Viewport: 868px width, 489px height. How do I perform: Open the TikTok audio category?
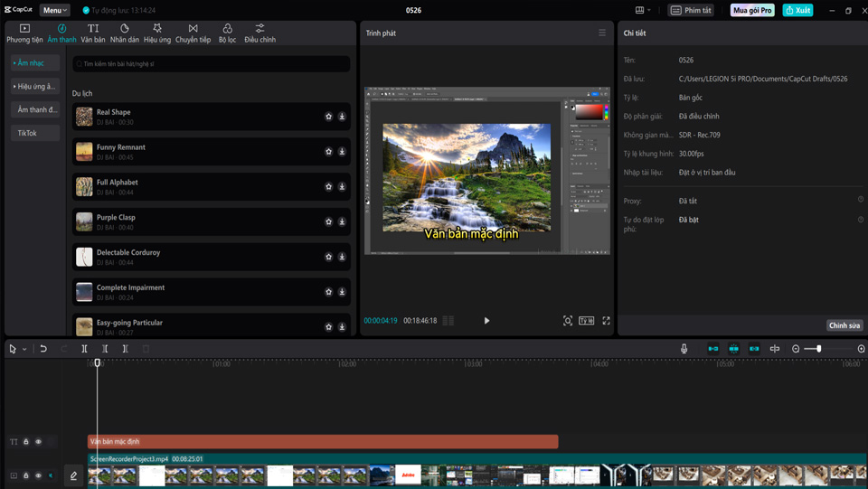click(35, 133)
